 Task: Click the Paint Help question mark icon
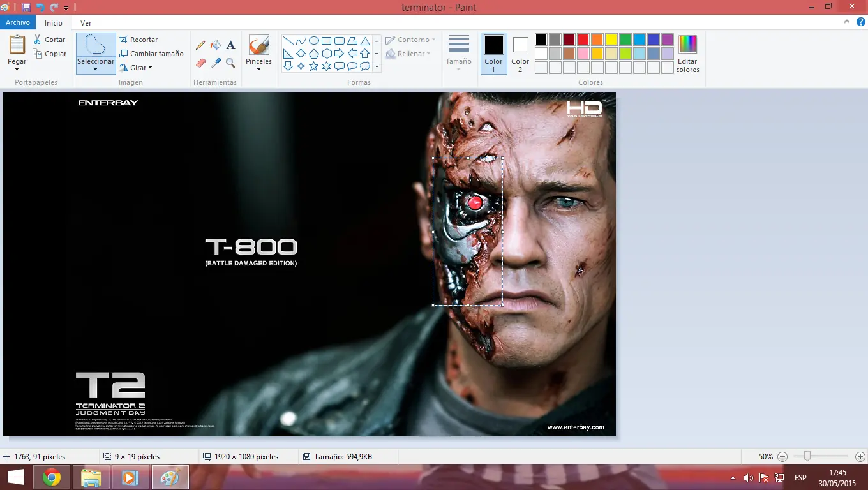(x=860, y=22)
